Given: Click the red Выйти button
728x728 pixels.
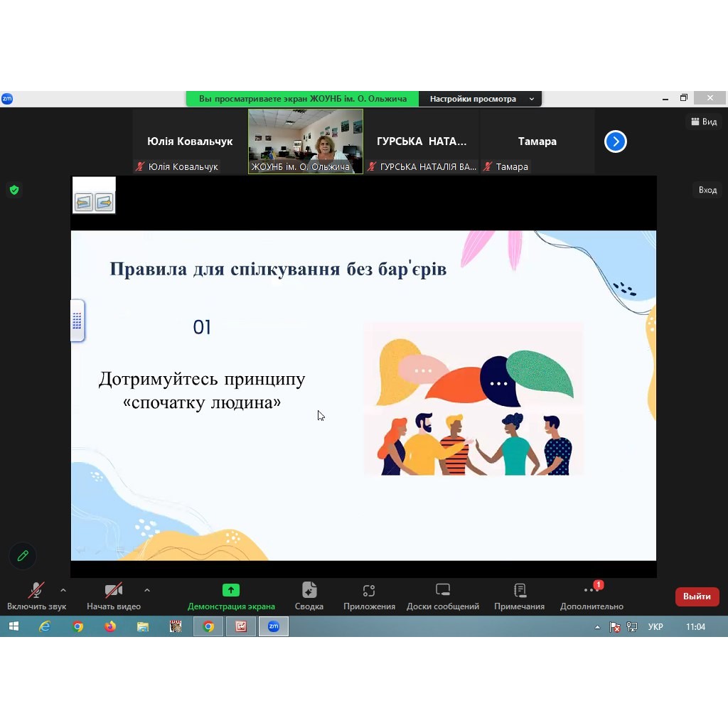Looking at the screenshot, I should pyautogui.click(x=697, y=596).
